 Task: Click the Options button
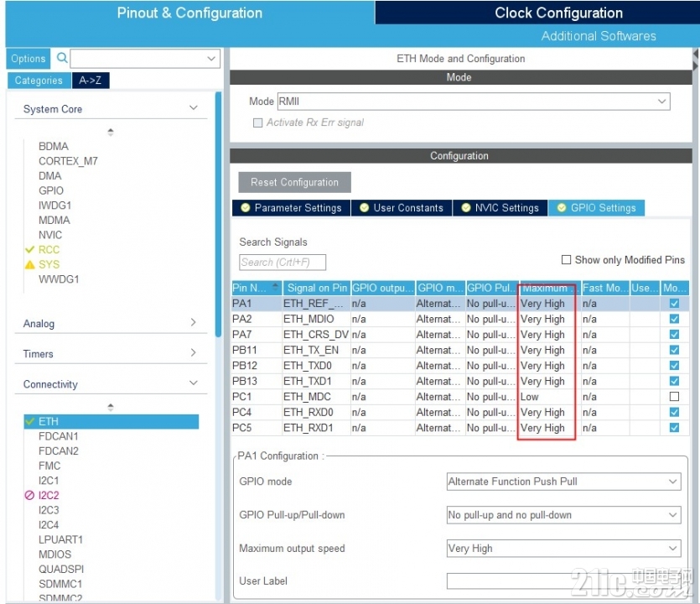click(x=29, y=59)
